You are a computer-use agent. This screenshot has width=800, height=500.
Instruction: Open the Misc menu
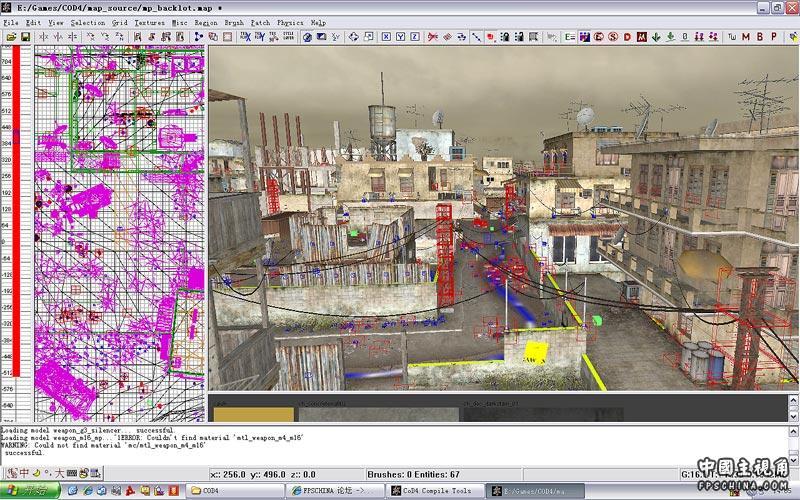(x=180, y=22)
